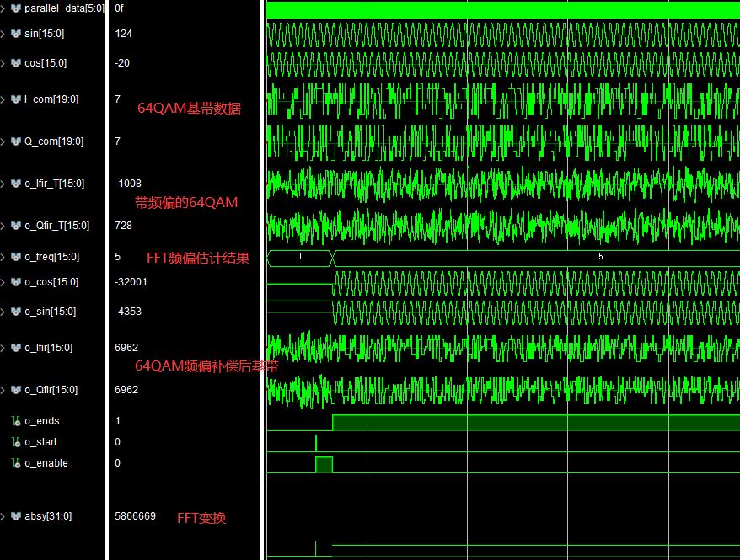Viewport: 740px width, 560px height.
Task: Select the sin[15:0] signal name
Action: coord(45,34)
